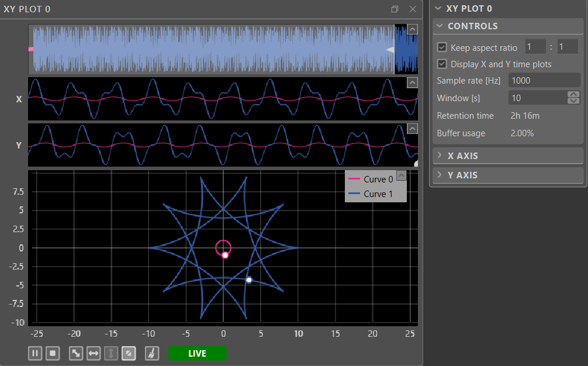Disable Display X and Y time plots

click(x=442, y=64)
